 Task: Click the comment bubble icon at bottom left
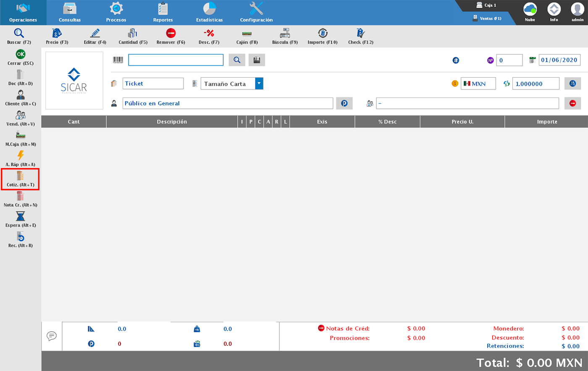[x=52, y=336]
